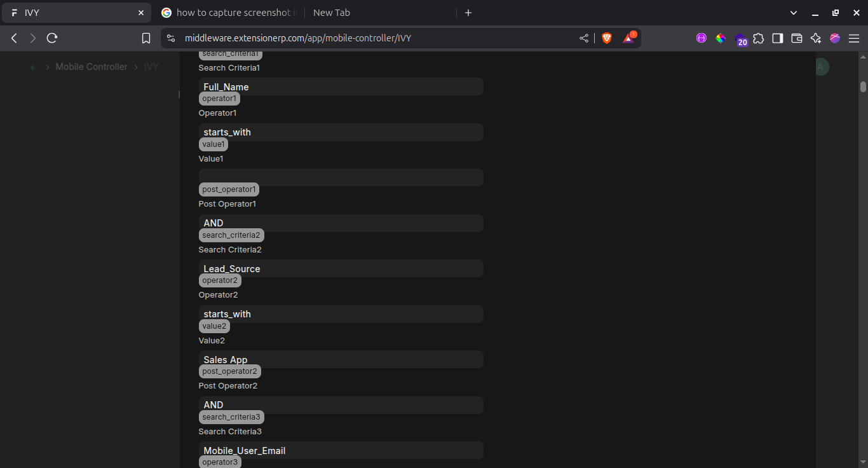
Task: Open a new browser tab
Action: pos(468,13)
